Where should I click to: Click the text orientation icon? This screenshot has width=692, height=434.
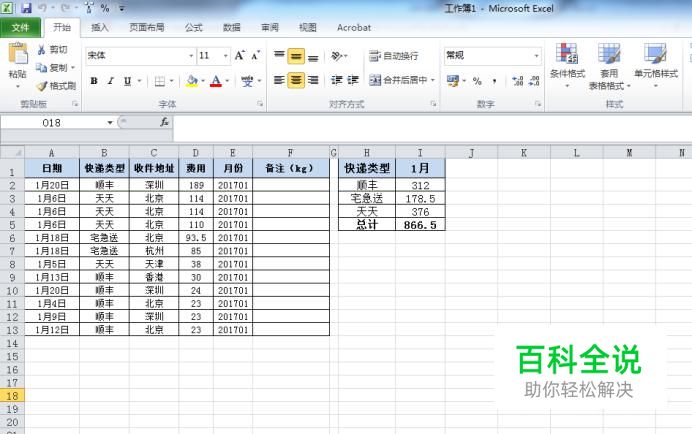pyautogui.click(x=336, y=56)
